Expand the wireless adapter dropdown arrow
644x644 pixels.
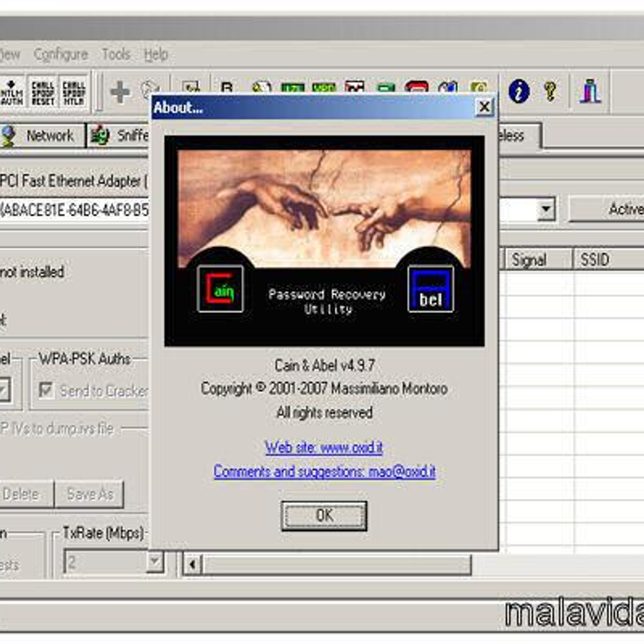(546, 208)
